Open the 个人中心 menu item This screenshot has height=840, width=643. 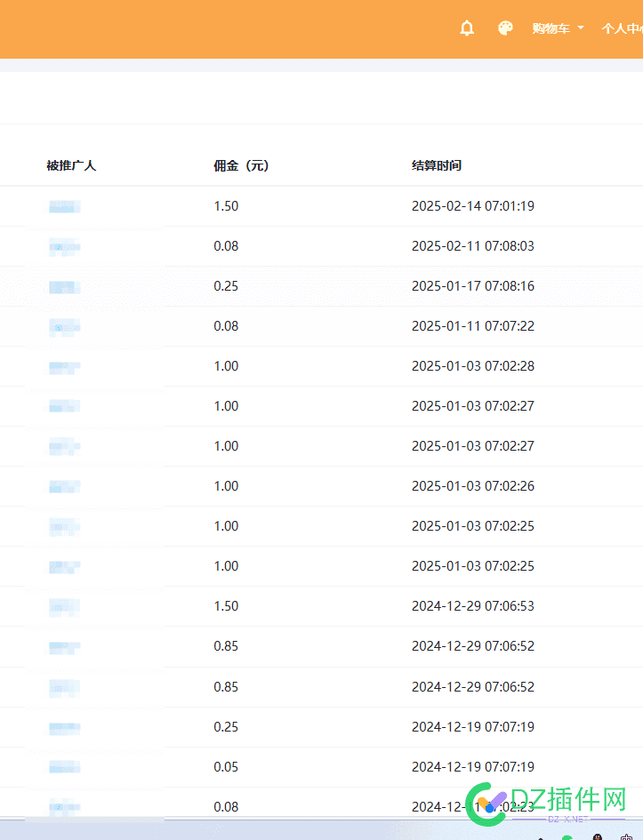pyautogui.click(x=623, y=28)
